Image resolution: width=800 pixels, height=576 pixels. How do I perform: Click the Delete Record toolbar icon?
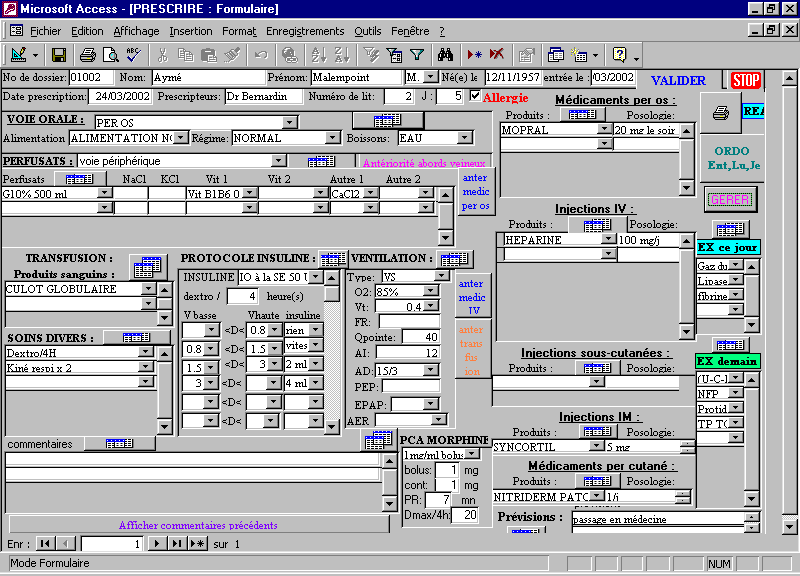(497, 55)
